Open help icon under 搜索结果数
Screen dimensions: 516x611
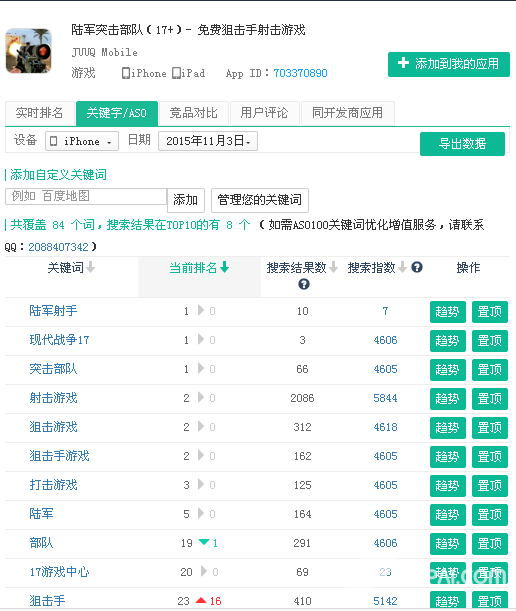click(304, 284)
